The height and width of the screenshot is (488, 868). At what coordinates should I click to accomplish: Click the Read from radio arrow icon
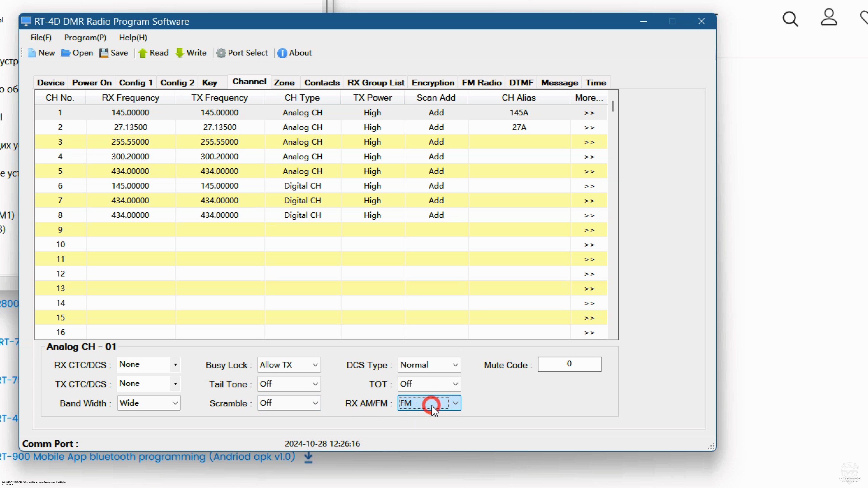[x=143, y=53]
